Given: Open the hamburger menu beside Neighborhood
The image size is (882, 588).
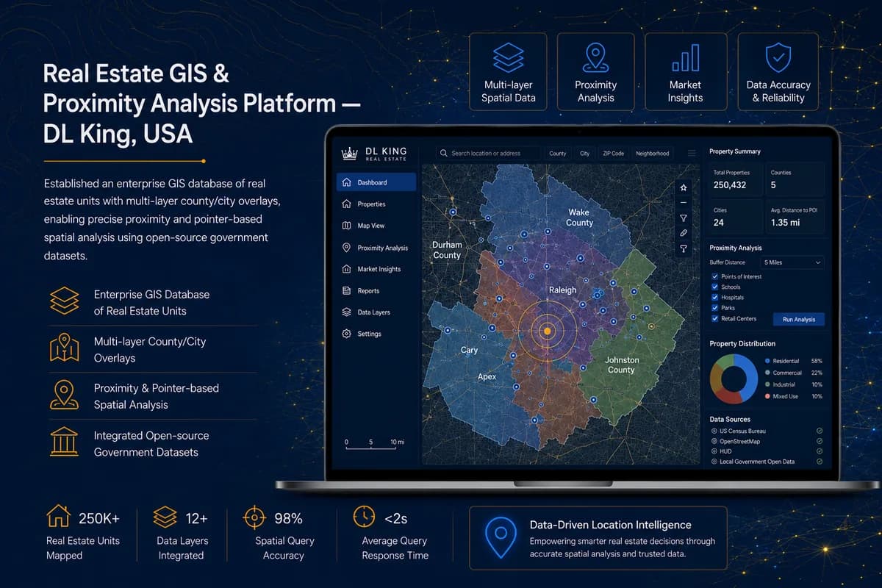Looking at the screenshot, I should [691, 154].
